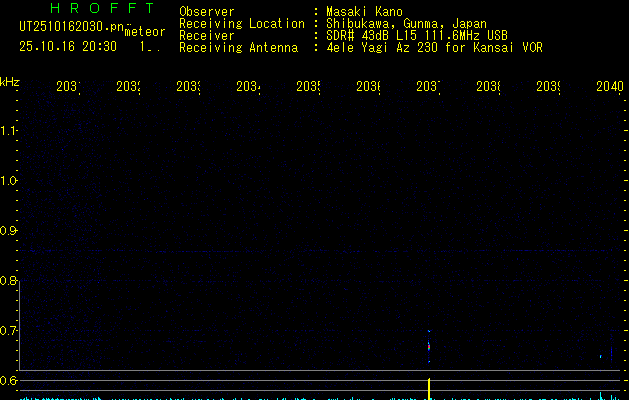629x400 pixels.
Task: Click the HROFFT title text
Action: 91,8
